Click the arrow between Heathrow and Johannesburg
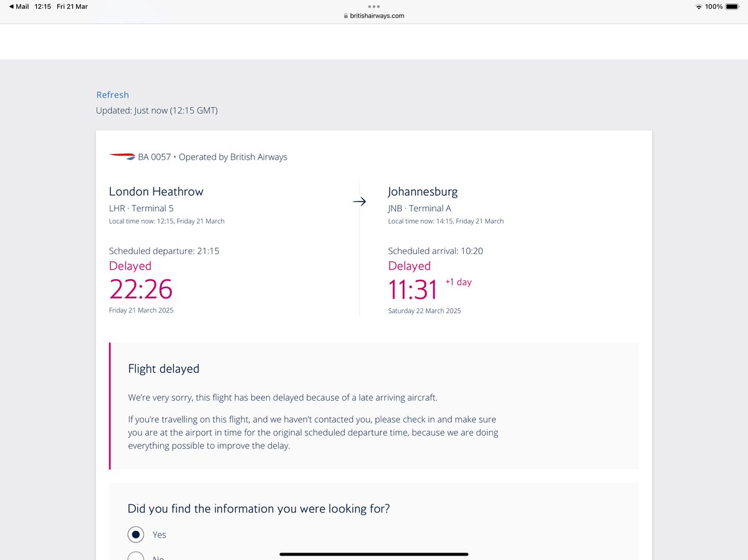 tap(359, 201)
